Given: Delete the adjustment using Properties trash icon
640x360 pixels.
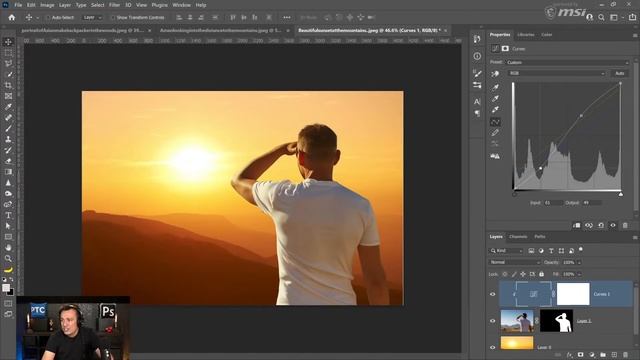Looking at the screenshot, I should (625, 225).
